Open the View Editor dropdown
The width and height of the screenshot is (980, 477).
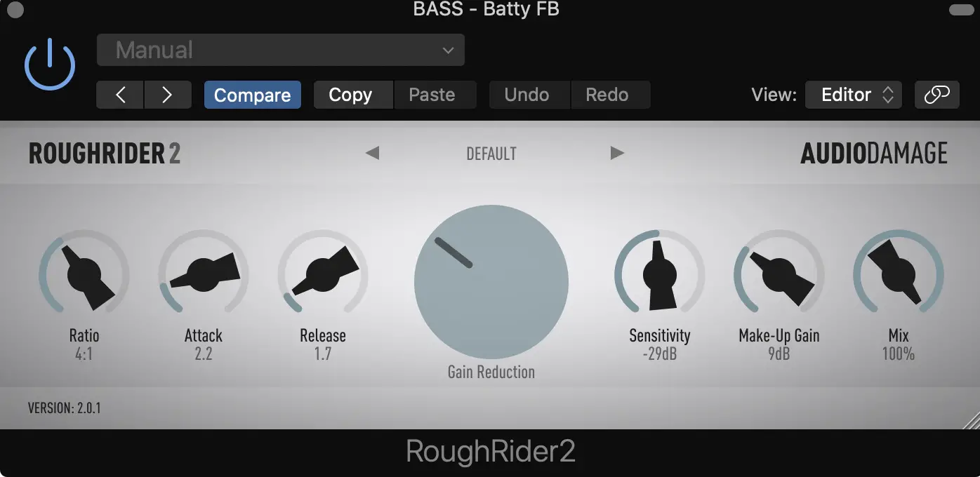tap(854, 95)
